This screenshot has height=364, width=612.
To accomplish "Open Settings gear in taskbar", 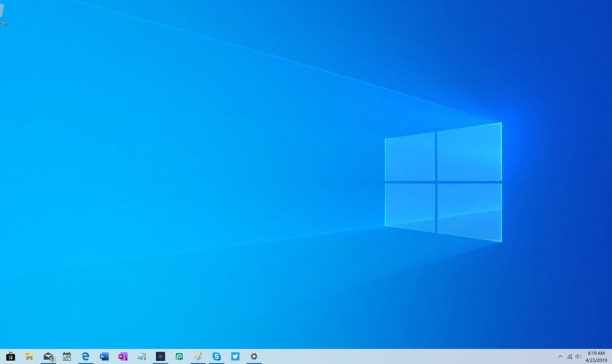I will coord(254,357).
